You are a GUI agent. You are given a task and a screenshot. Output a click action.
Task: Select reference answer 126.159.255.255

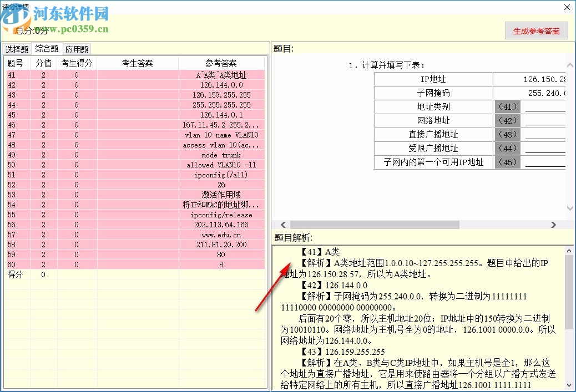[221, 95]
